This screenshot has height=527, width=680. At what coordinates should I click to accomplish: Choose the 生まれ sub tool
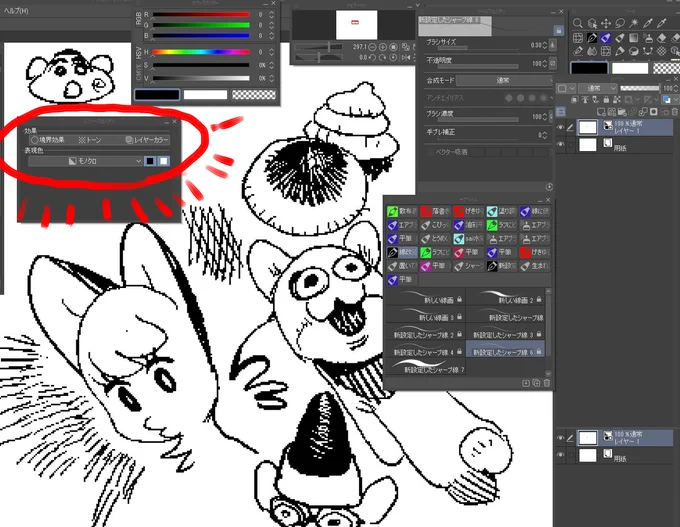[x=535, y=265]
